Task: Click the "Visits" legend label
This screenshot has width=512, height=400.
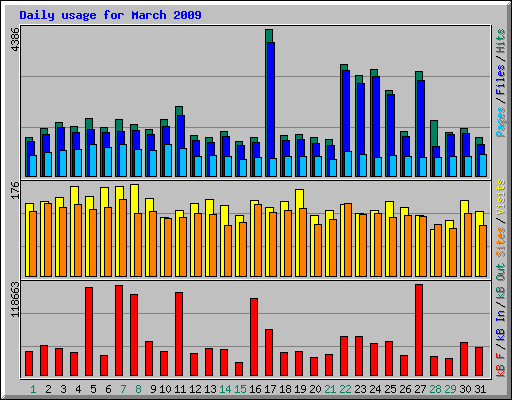Action: (x=501, y=197)
